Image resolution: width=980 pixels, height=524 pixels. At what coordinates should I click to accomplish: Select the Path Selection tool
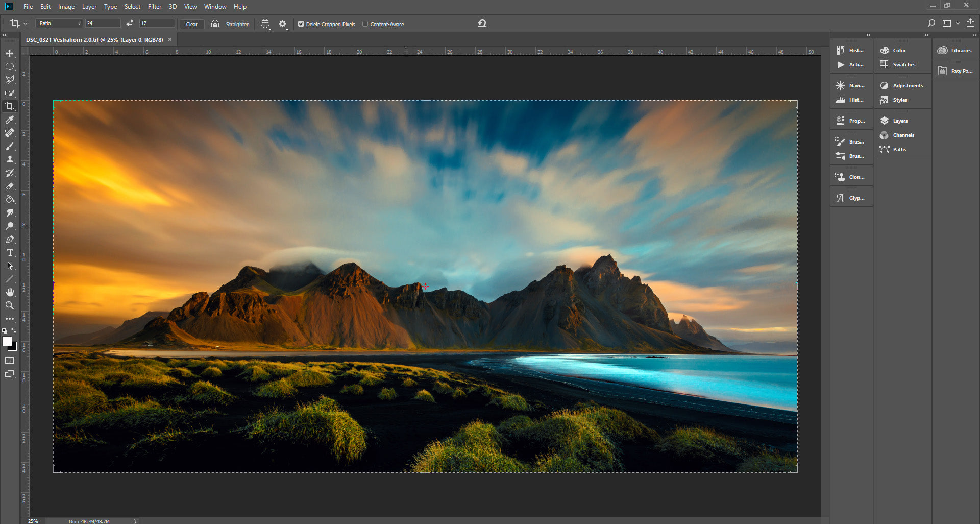[x=10, y=266]
